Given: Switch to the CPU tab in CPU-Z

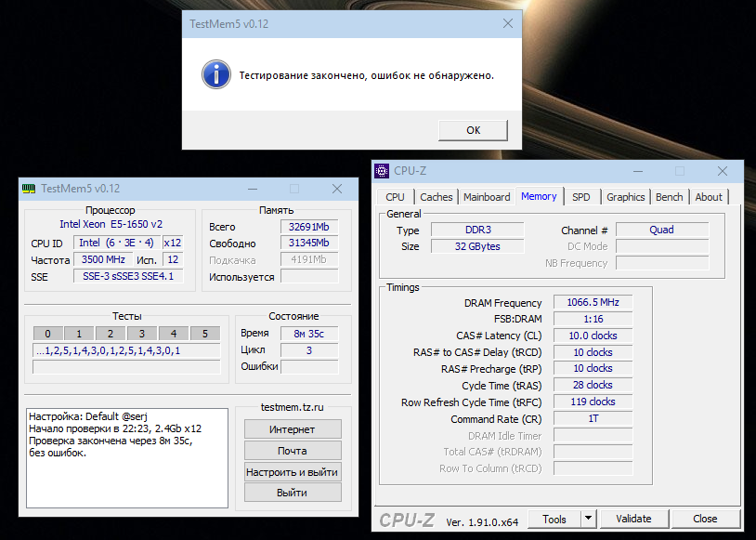Looking at the screenshot, I should [x=395, y=197].
